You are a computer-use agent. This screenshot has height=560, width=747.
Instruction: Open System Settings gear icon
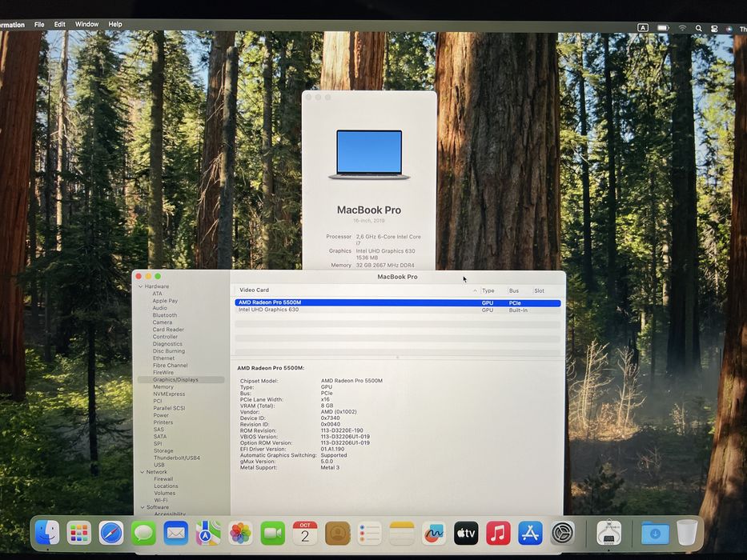[x=563, y=533]
